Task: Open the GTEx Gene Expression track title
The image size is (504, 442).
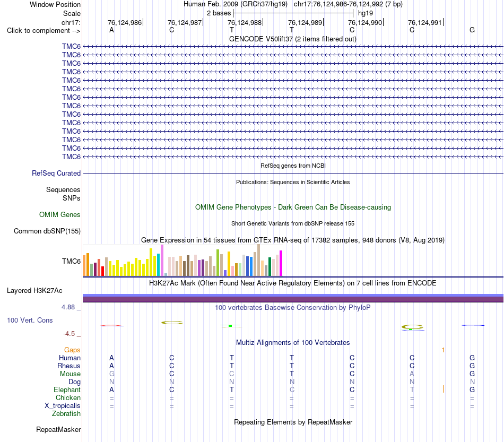Action: coord(292,240)
